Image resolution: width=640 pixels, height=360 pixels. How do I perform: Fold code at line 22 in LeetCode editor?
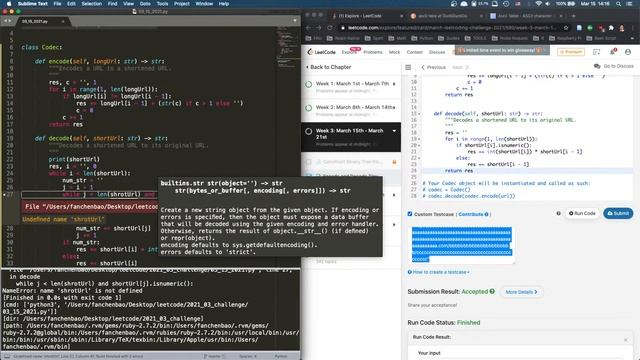click(x=419, y=158)
